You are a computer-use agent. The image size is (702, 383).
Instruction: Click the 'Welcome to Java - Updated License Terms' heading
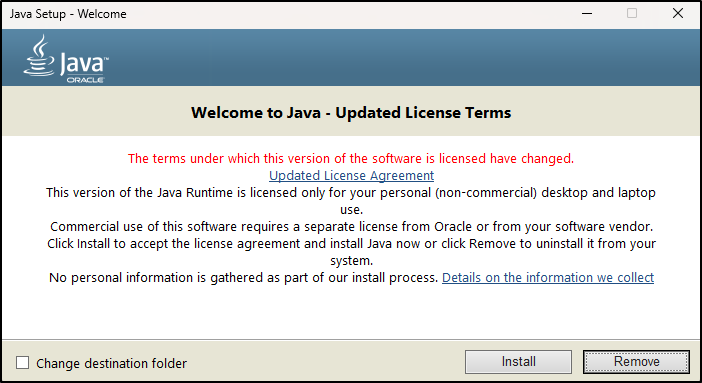(351, 112)
